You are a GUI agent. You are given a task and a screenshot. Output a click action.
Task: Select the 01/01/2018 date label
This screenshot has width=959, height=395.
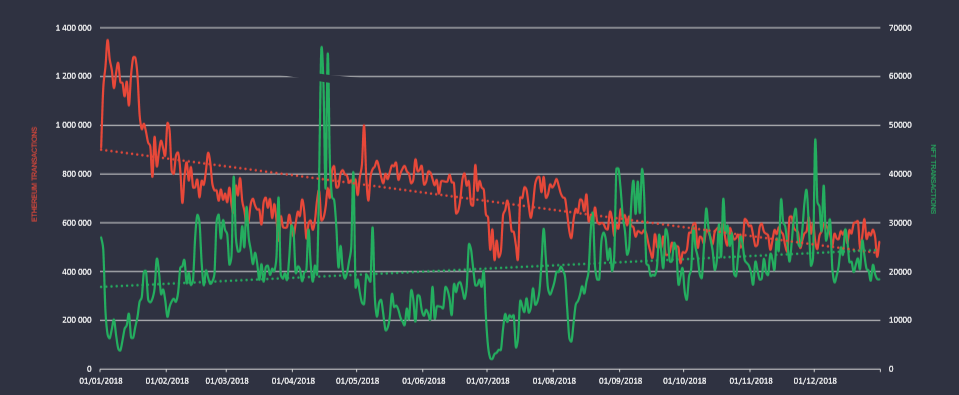(100, 380)
